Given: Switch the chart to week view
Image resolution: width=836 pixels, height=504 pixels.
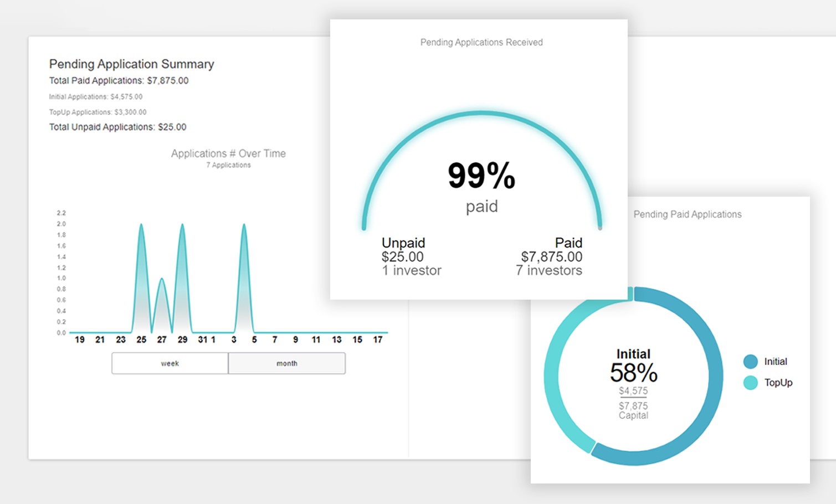Looking at the screenshot, I should click(170, 363).
